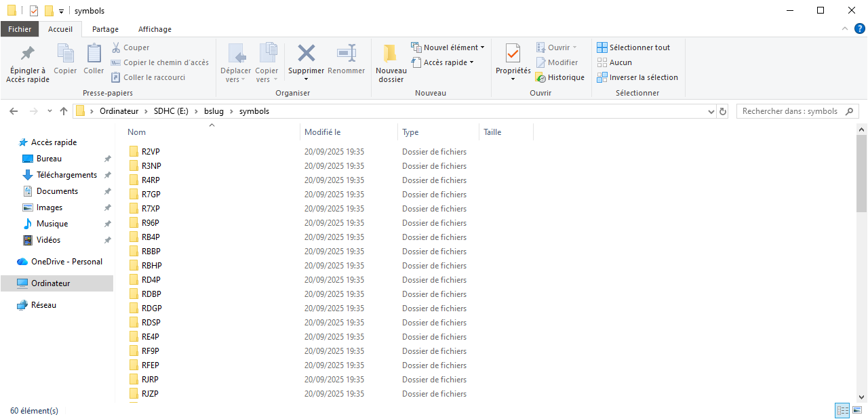Open the blue help question icon
This screenshot has height=419, width=868.
859,29
